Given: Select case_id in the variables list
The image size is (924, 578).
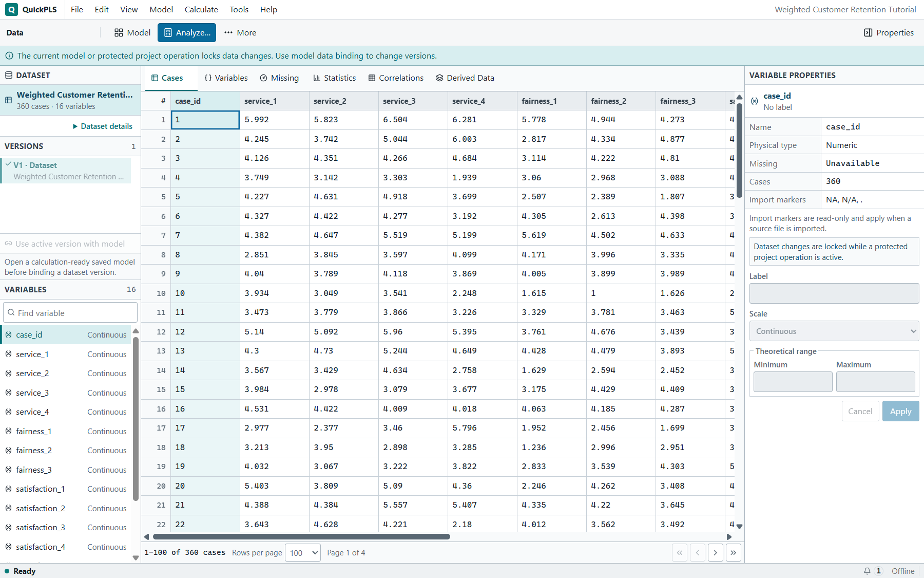Looking at the screenshot, I should coord(66,334).
